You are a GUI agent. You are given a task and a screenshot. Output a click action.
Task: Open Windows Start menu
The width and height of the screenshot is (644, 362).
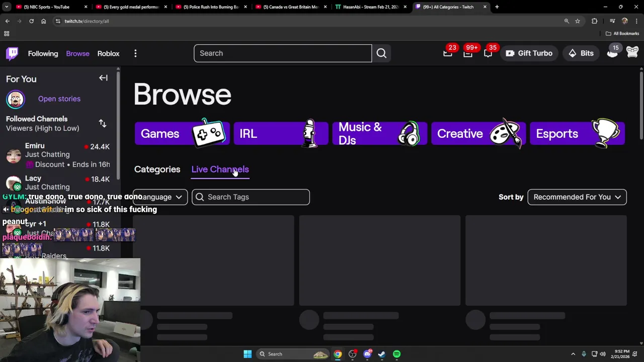tap(248, 354)
